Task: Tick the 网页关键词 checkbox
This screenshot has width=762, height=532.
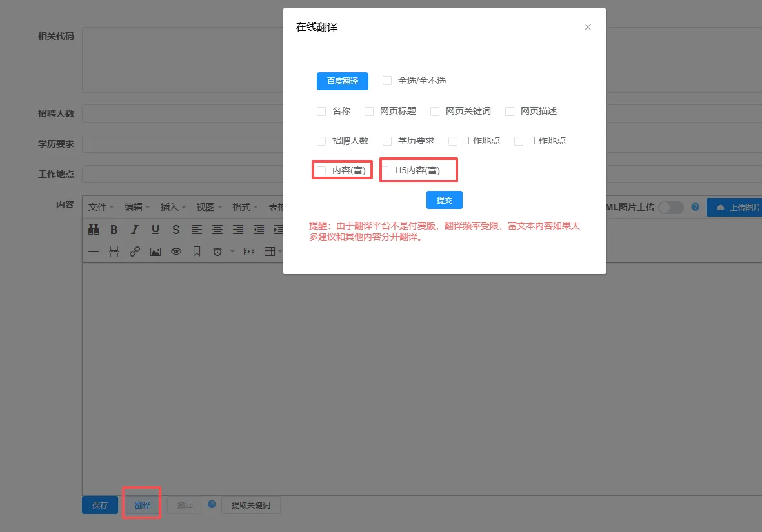Action: point(435,111)
